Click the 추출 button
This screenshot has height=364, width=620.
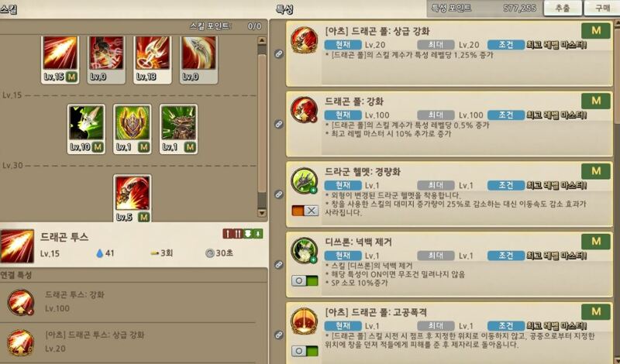click(x=563, y=8)
